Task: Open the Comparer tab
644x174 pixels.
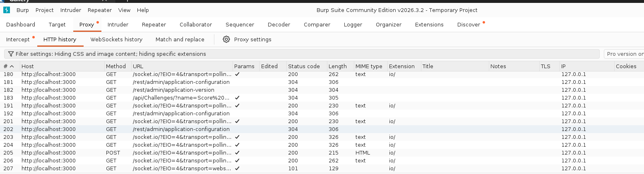Action: (x=317, y=24)
